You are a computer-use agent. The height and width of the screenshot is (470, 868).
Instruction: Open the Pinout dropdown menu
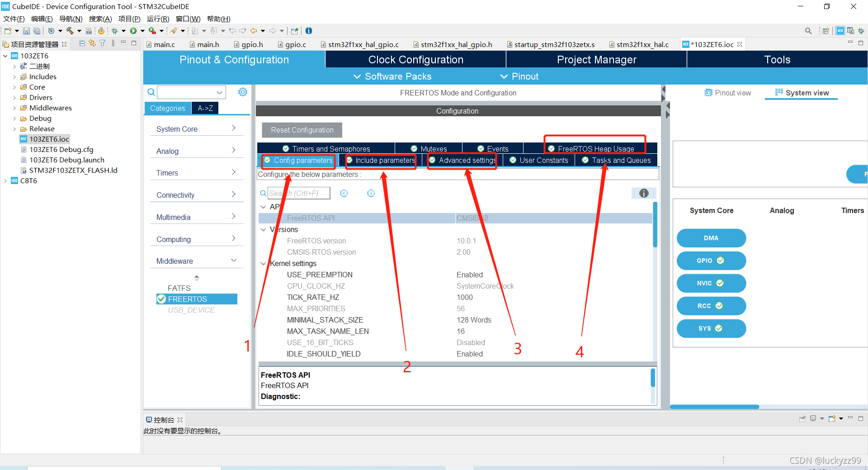[x=519, y=76]
